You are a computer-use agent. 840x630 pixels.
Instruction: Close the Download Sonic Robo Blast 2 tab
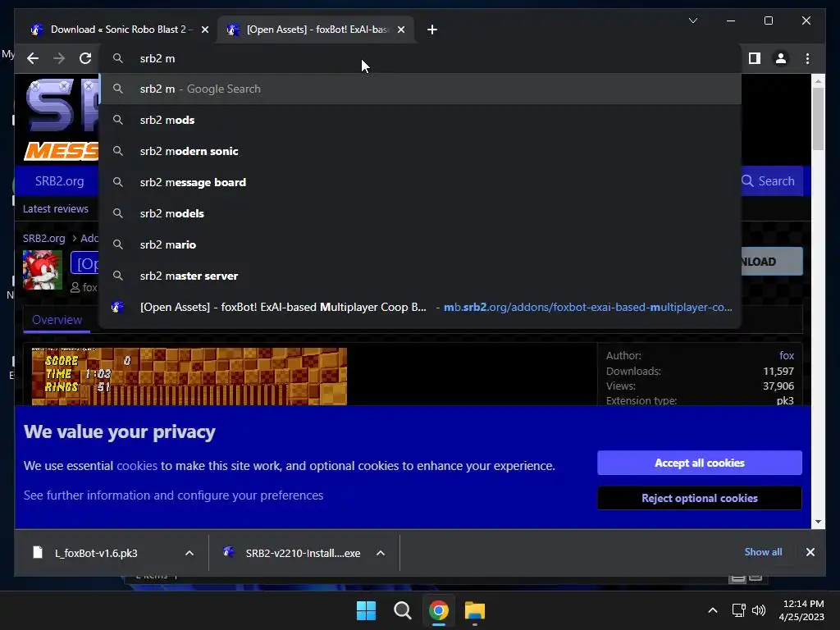(204, 30)
